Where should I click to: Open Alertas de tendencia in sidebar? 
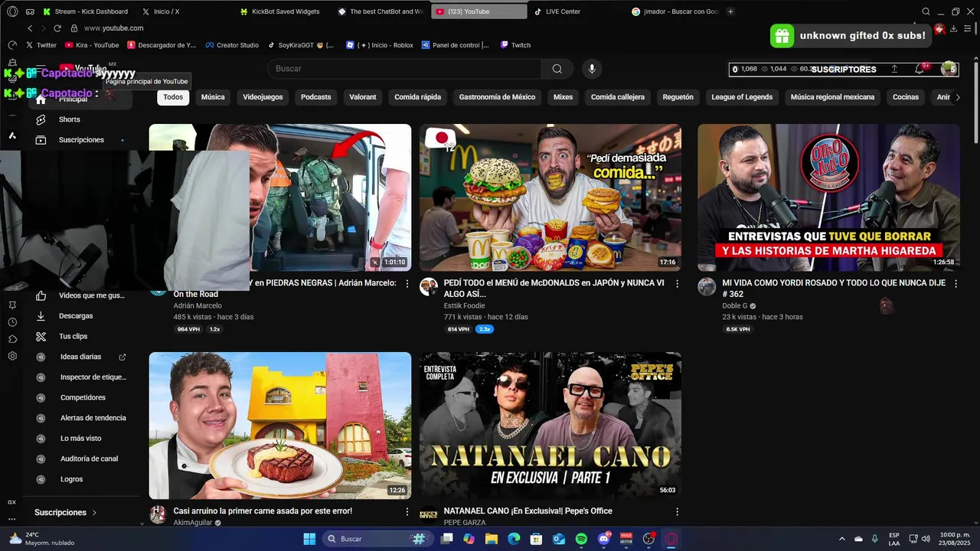pyautogui.click(x=93, y=418)
